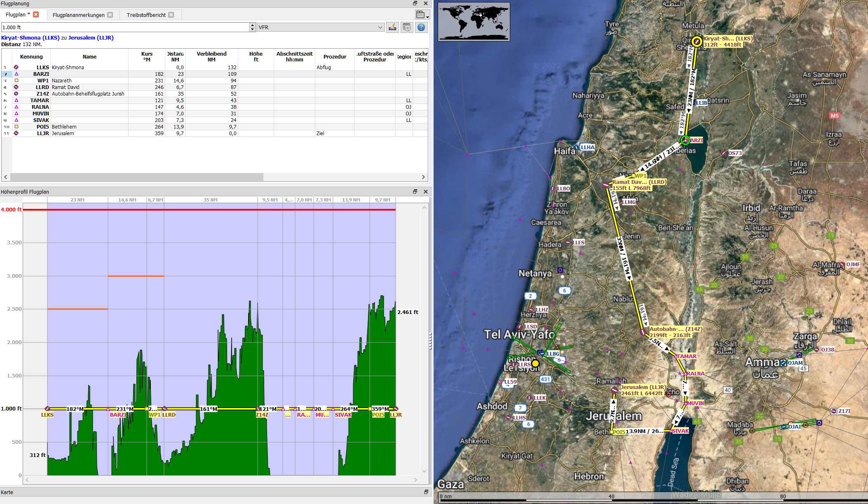Click the world overview thumbnail on the map

tap(474, 21)
